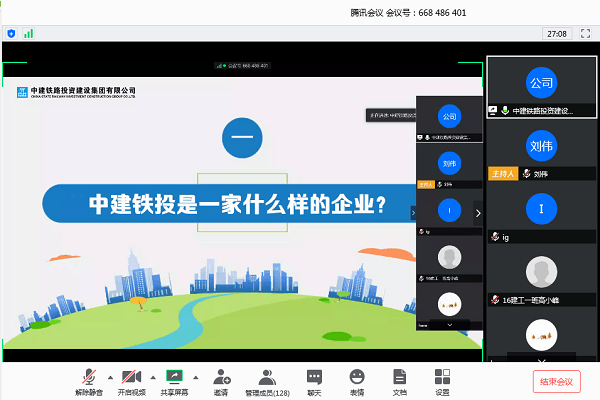Viewport: 600px width, 400px height.
Task: Click the 27:08 meeting timer
Action: (x=556, y=33)
